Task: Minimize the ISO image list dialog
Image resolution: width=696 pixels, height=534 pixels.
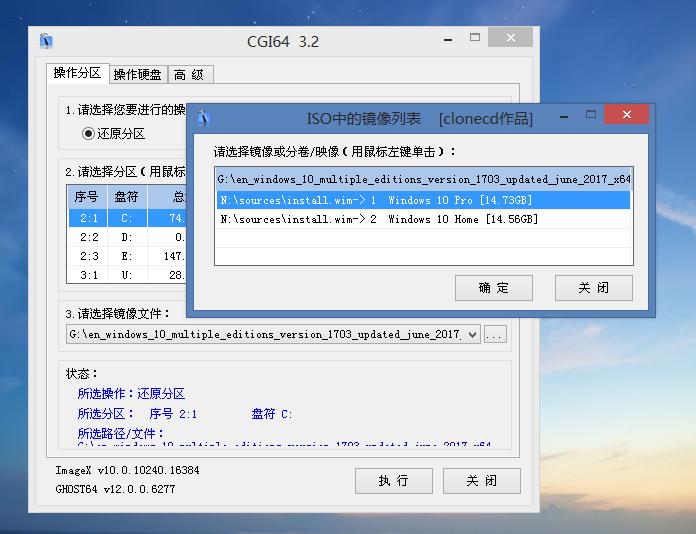Action: click(x=564, y=117)
